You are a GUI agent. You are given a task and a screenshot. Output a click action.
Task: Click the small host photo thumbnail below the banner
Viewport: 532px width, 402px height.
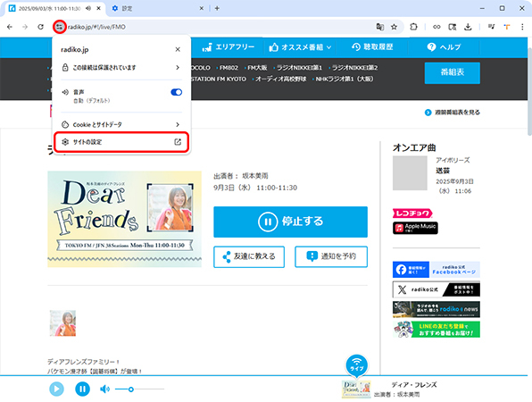pyautogui.click(x=62, y=323)
